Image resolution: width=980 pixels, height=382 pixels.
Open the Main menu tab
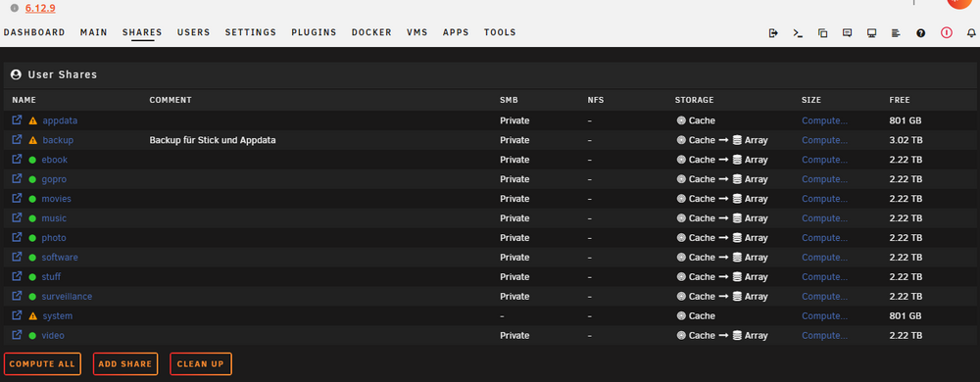point(94,32)
